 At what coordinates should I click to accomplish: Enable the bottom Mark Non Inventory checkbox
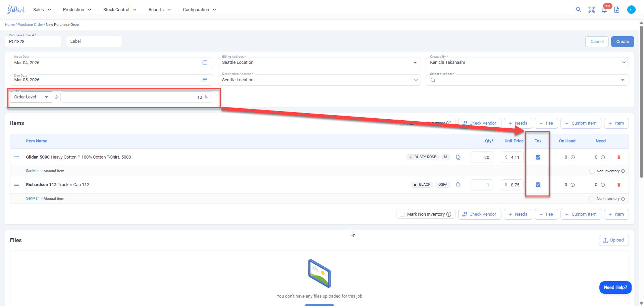(402, 214)
